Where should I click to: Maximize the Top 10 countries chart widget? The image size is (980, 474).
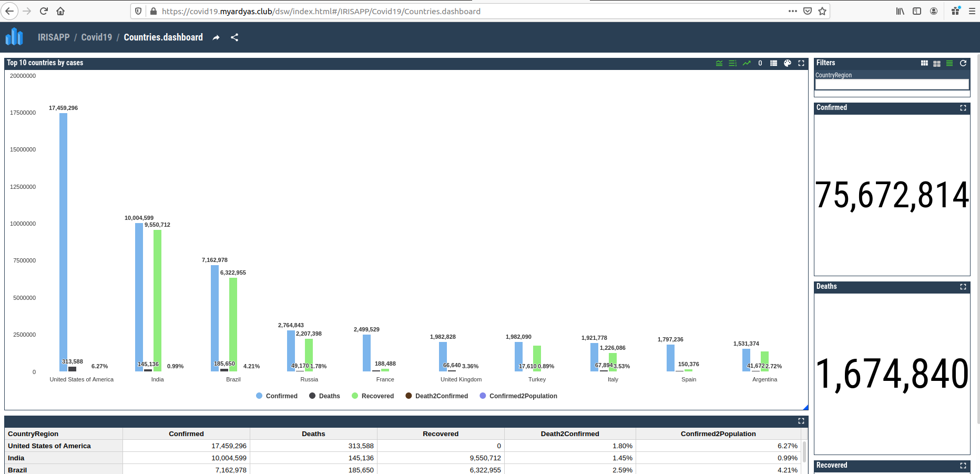(x=801, y=63)
